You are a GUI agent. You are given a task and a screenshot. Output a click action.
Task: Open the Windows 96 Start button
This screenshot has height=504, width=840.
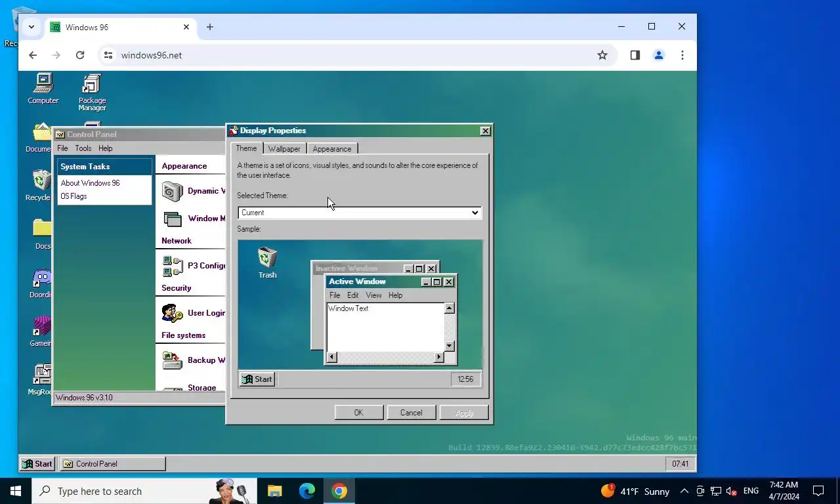pyautogui.click(x=37, y=464)
